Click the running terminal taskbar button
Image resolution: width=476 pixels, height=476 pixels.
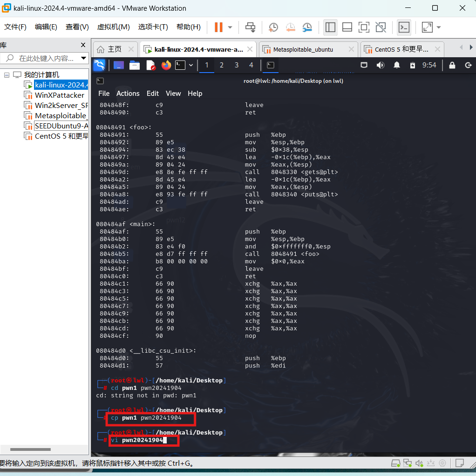click(x=271, y=65)
